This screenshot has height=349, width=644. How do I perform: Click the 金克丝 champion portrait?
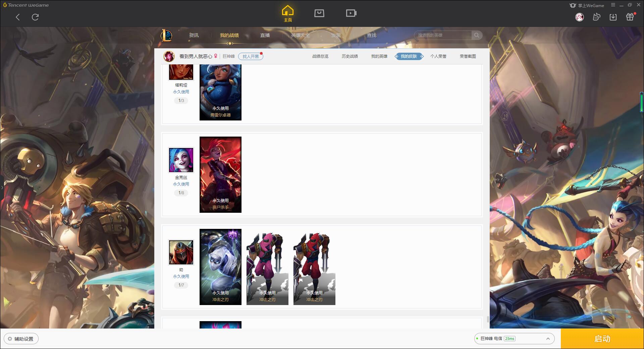pos(181,160)
